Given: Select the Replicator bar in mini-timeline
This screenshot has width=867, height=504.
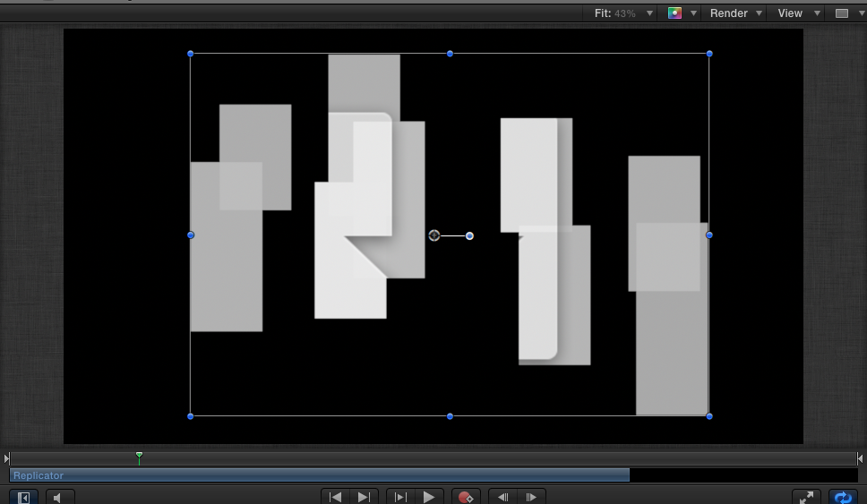Looking at the screenshot, I should click(320, 475).
